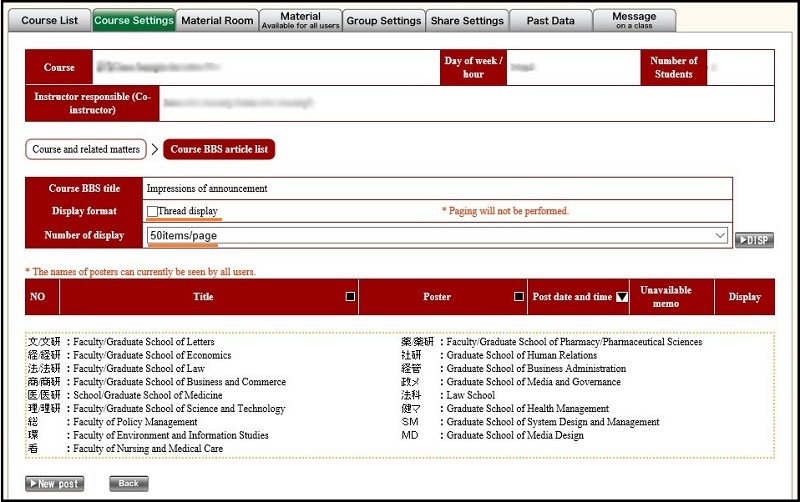Click the New post button
Screen dimensions: 800x502
(x=55, y=484)
